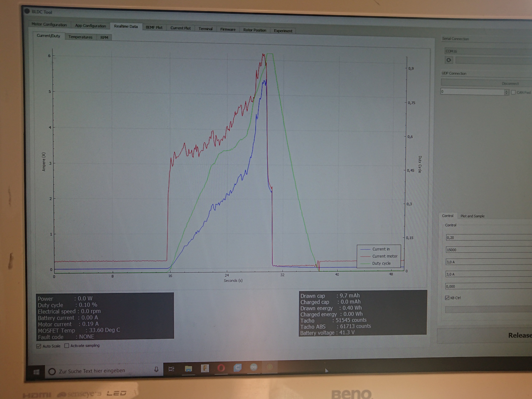This screenshot has width=532, height=399.
Task: Click the second 3,0 A brake current field
Action: pyautogui.click(x=489, y=274)
